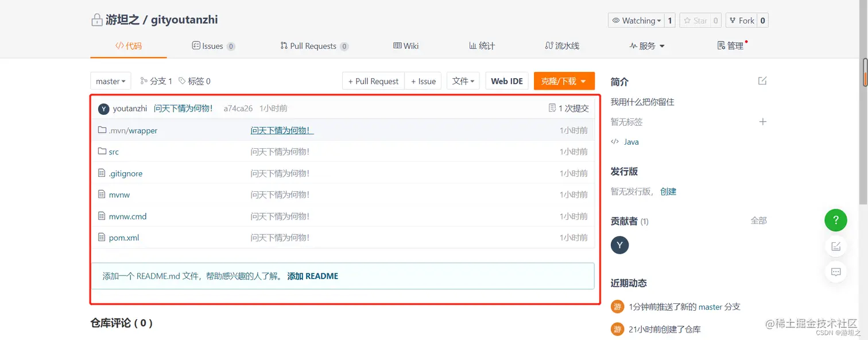Image resolution: width=868 pixels, height=340 pixels.
Task: Open the green help question mark button
Action: pos(836,220)
